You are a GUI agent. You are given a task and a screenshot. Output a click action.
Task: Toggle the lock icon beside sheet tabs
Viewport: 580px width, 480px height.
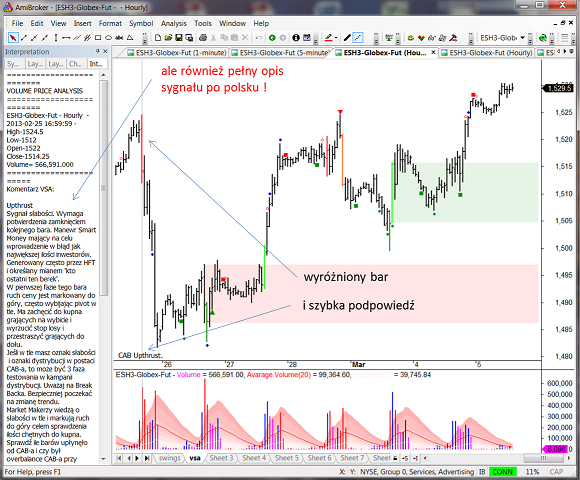(395, 459)
